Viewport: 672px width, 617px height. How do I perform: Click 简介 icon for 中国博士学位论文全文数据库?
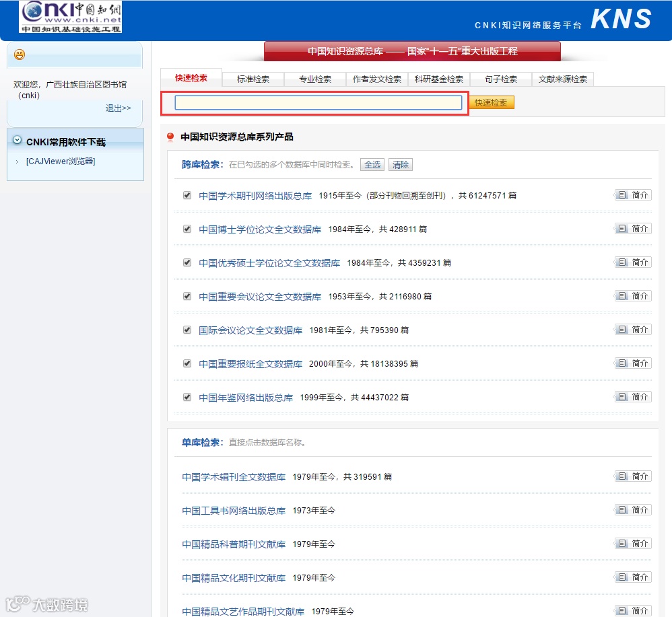(633, 229)
